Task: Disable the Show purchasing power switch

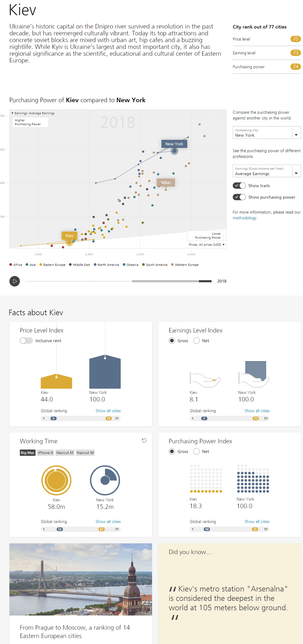Action: [239, 197]
